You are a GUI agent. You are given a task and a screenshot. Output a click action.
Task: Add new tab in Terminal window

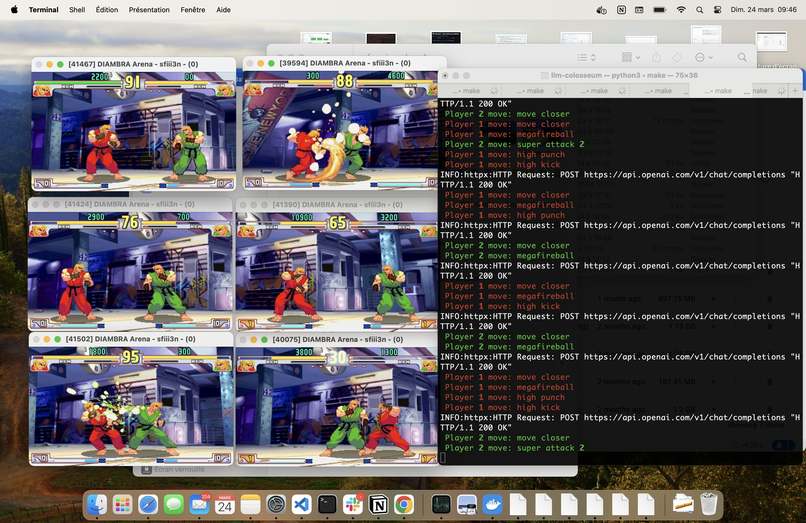[x=795, y=91]
